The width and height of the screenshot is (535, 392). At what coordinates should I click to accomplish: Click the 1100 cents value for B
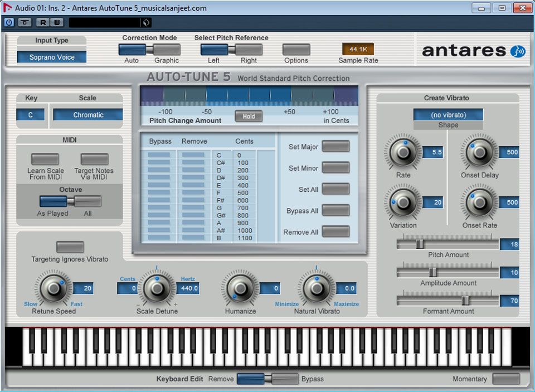tap(245, 238)
